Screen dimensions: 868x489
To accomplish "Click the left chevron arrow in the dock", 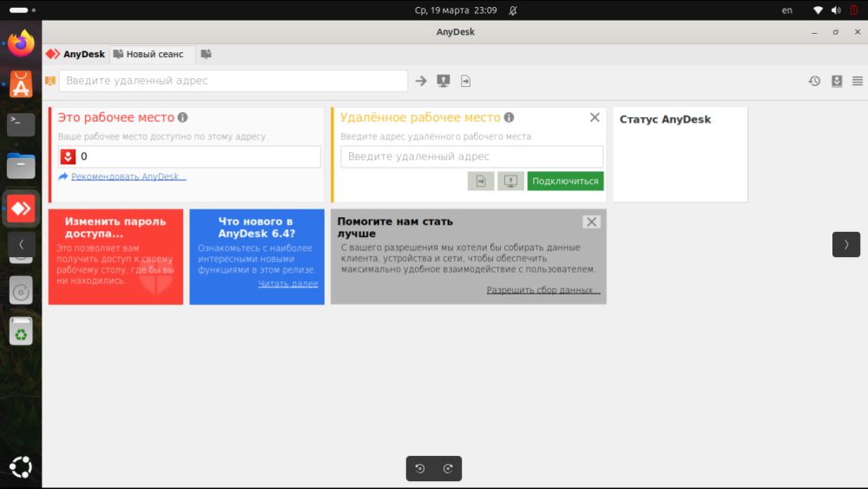I will 21,244.
